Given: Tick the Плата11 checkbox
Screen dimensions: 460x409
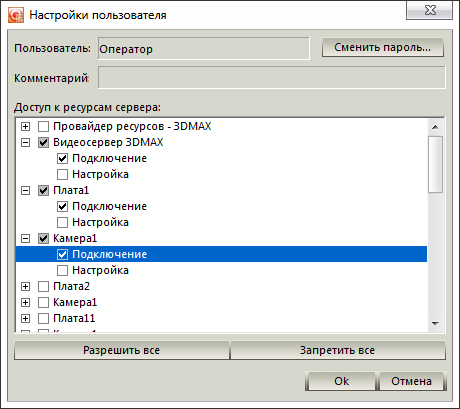Looking at the screenshot, I should [x=43, y=318].
